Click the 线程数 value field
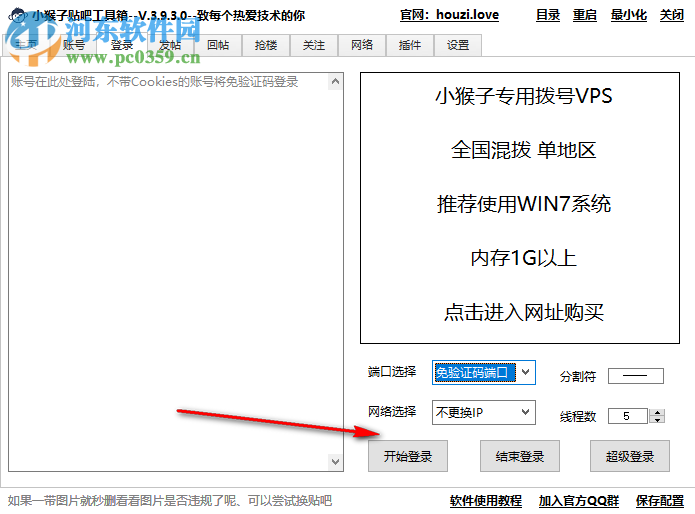Viewport: 695px width, 514px height. (x=628, y=416)
